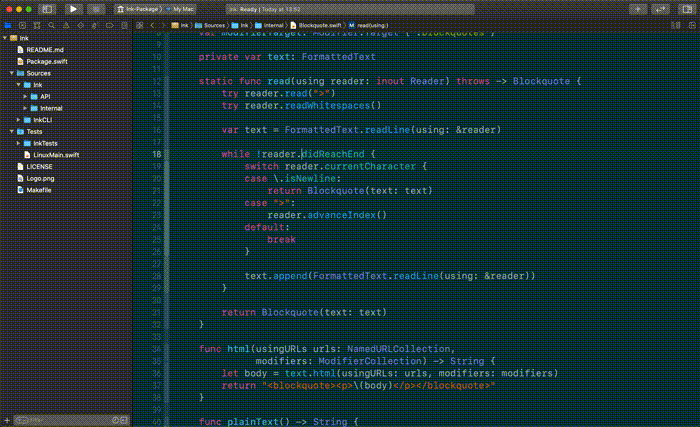This screenshot has width=700, height=427.
Task: Collapse the Sources folder
Action: pyautogui.click(x=12, y=73)
